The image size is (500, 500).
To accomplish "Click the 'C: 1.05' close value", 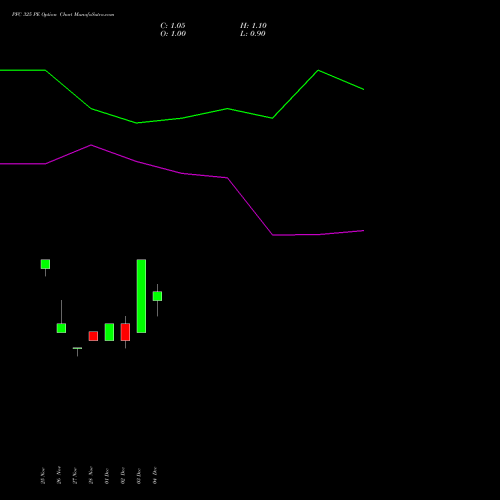I will (x=173, y=26).
